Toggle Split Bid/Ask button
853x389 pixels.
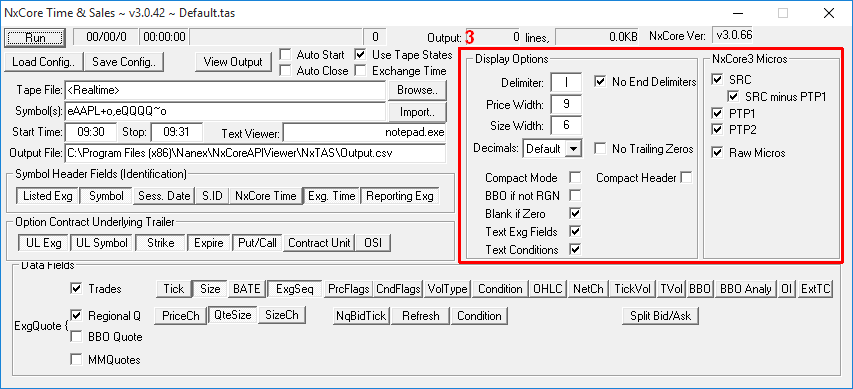660,316
